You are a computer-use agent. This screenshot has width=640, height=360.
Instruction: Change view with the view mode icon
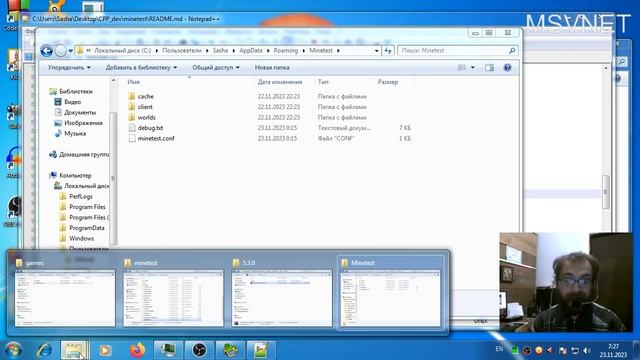(462, 68)
